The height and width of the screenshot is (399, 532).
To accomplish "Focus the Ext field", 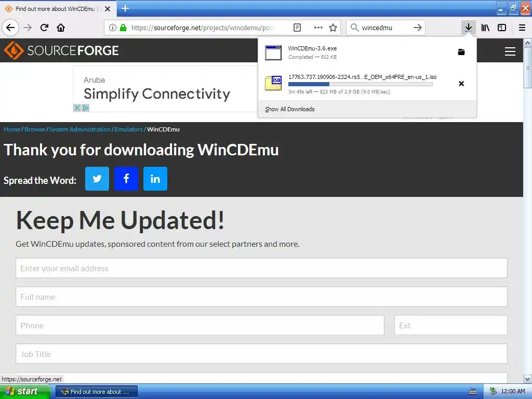I will [451, 325].
